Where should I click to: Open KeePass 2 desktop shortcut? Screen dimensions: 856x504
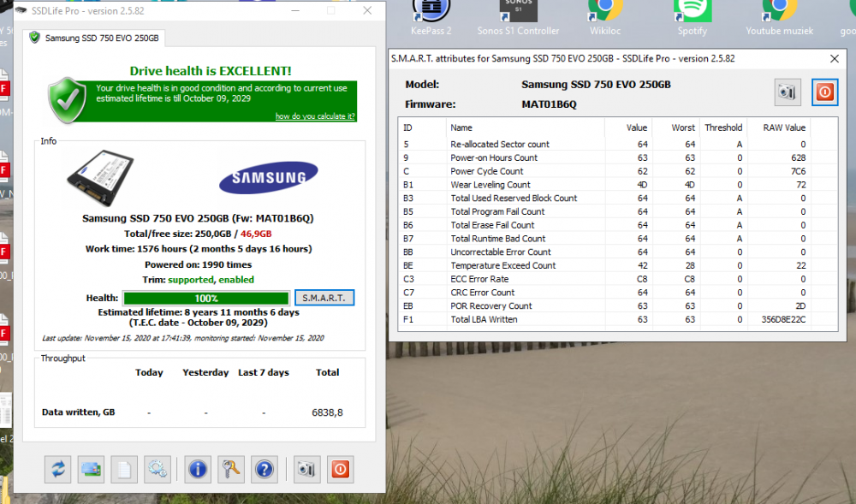click(431, 18)
